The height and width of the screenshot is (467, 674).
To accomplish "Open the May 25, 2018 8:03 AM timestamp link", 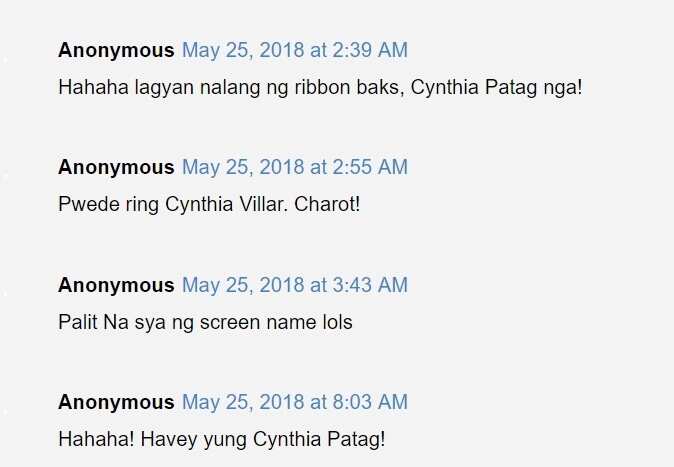I will tap(295, 402).
